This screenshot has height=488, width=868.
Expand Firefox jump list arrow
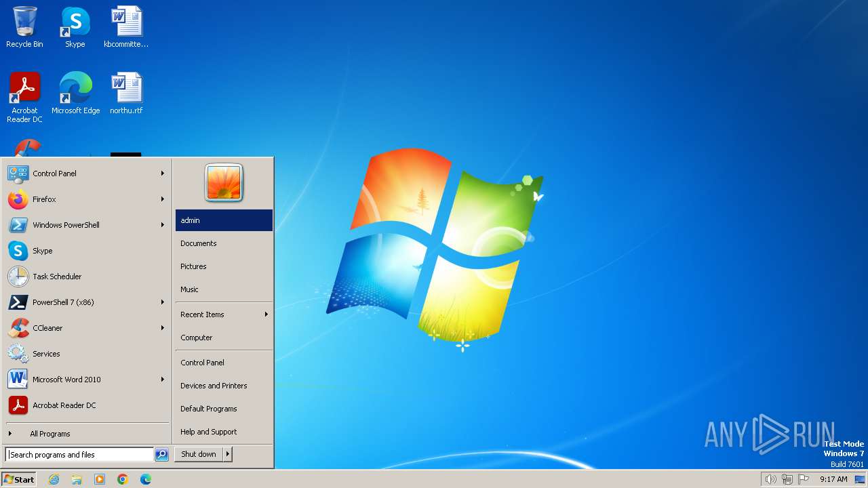point(163,199)
